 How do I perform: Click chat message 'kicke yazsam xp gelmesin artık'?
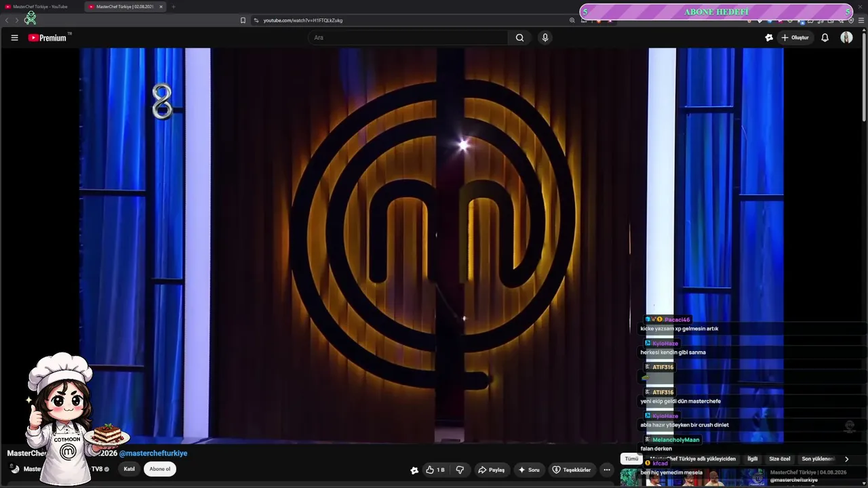(679, 329)
